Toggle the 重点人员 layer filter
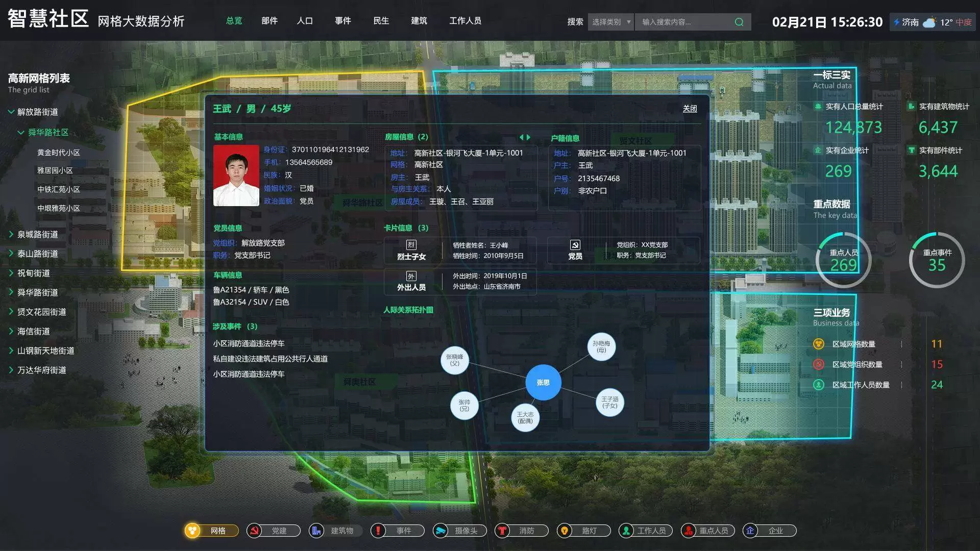The height and width of the screenshot is (551, 980). click(x=708, y=531)
